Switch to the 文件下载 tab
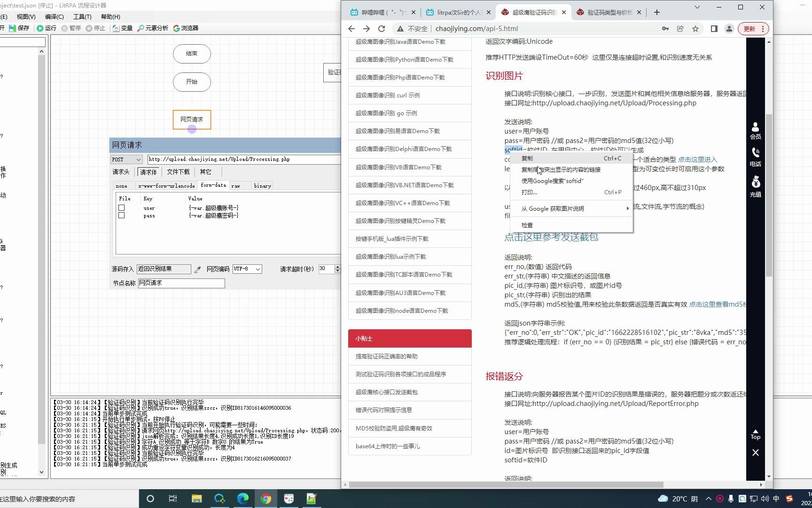Screen dimensions: 812x508 pyautogui.click(x=179, y=172)
